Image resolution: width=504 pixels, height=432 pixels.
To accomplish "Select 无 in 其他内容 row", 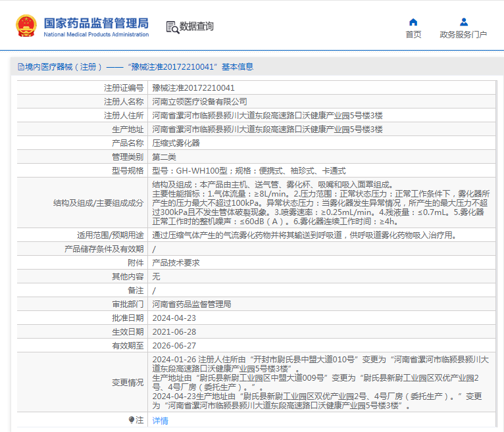I will coord(156,277).
